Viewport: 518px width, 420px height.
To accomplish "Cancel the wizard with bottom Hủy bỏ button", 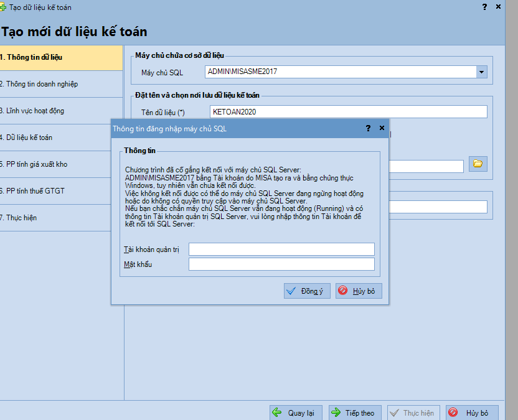I will point(471,413).
